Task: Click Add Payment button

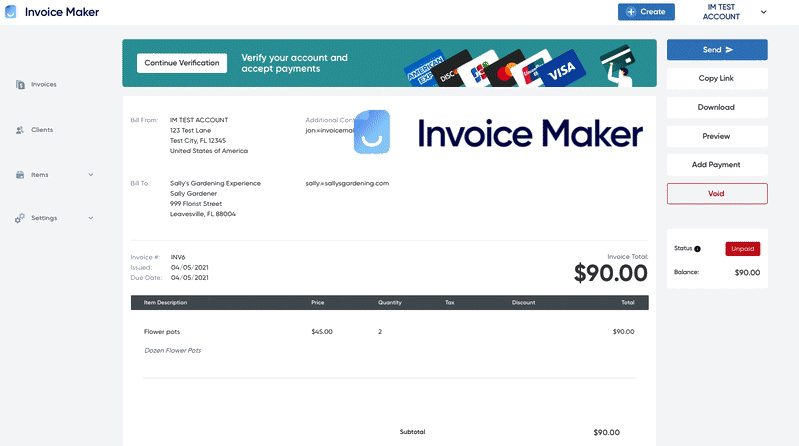Action: (x=717, y=165)
